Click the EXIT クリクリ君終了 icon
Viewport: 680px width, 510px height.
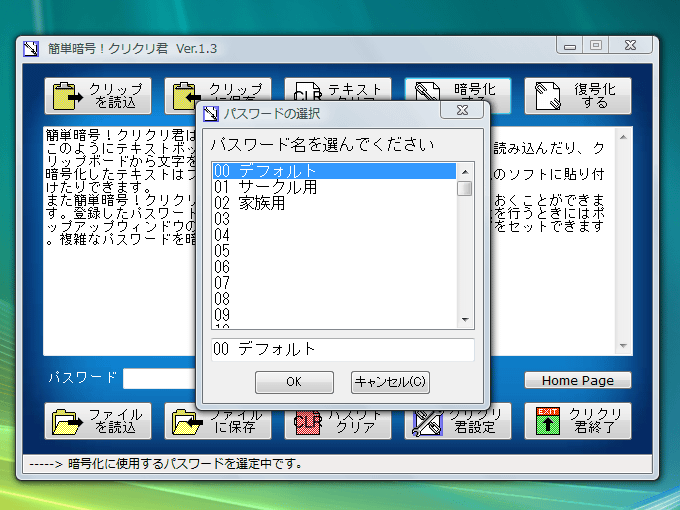[x=548, y=421]
